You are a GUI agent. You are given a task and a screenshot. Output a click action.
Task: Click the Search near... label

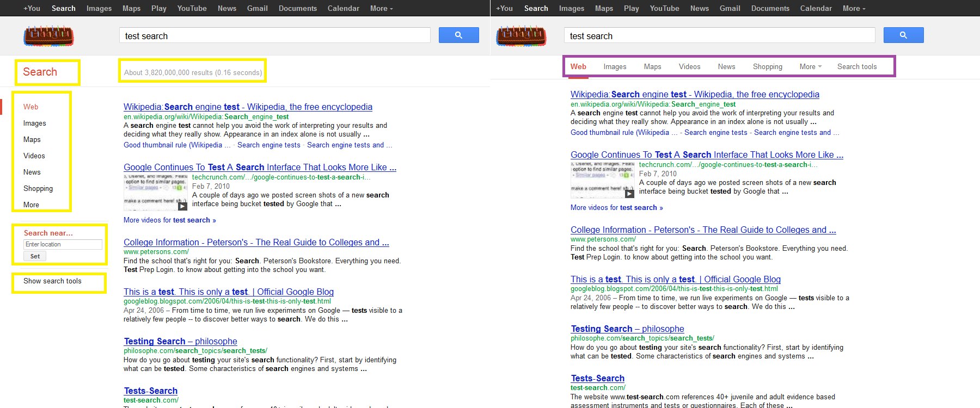(48, 233)
